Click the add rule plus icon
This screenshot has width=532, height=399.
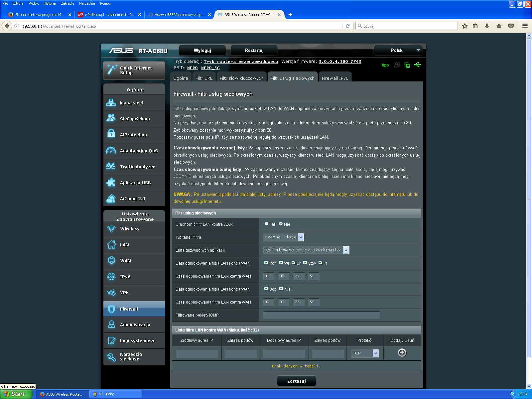(402, 353)
